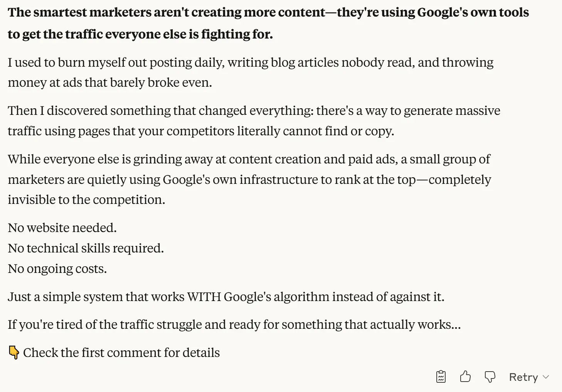Click the line "No website needed."
This screenshot has height=392, width=562.
[62, 228]
